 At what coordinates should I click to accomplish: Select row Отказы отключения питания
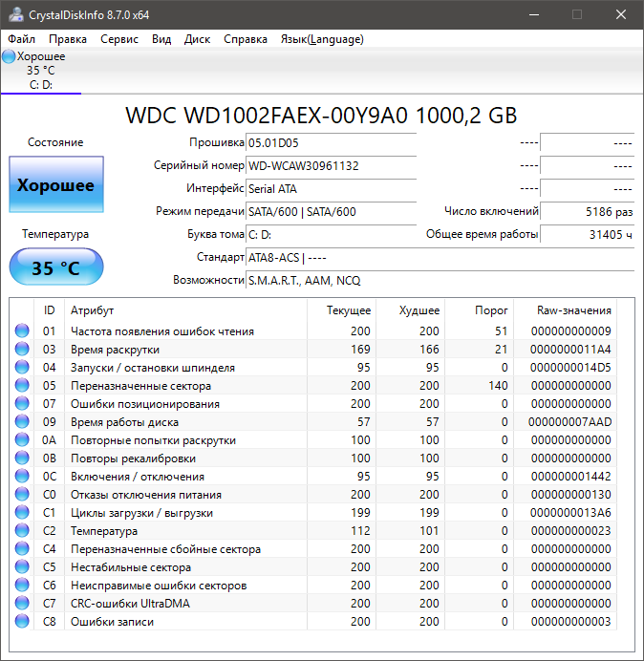[x=313, y=494]
